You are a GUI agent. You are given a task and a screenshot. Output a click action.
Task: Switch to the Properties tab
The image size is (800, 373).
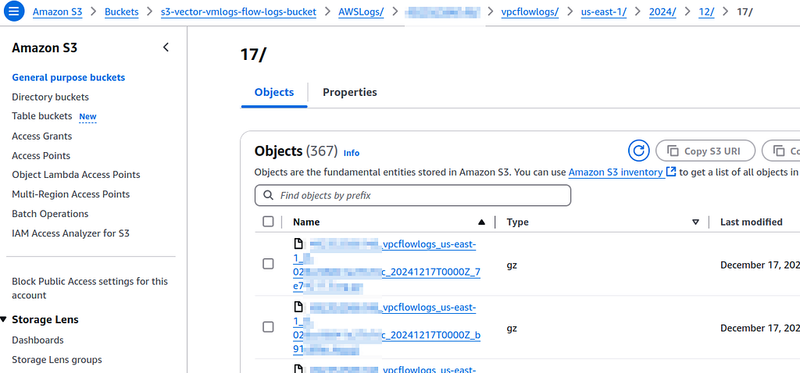tap(350, 92)
